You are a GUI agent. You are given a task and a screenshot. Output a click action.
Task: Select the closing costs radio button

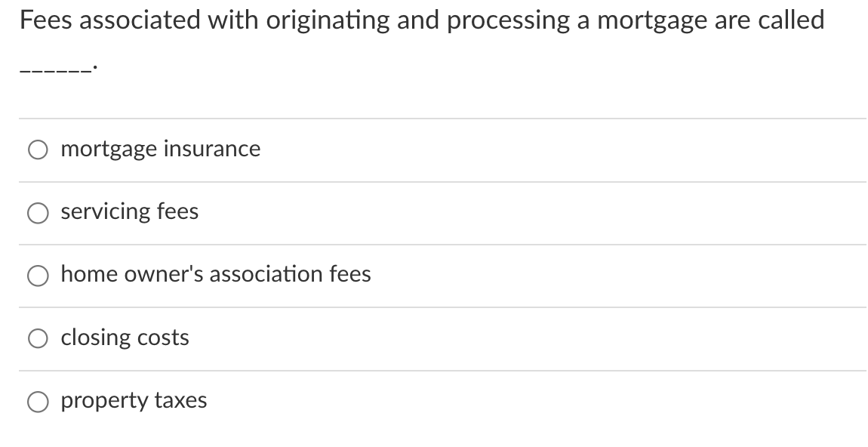tap(37, 338)
